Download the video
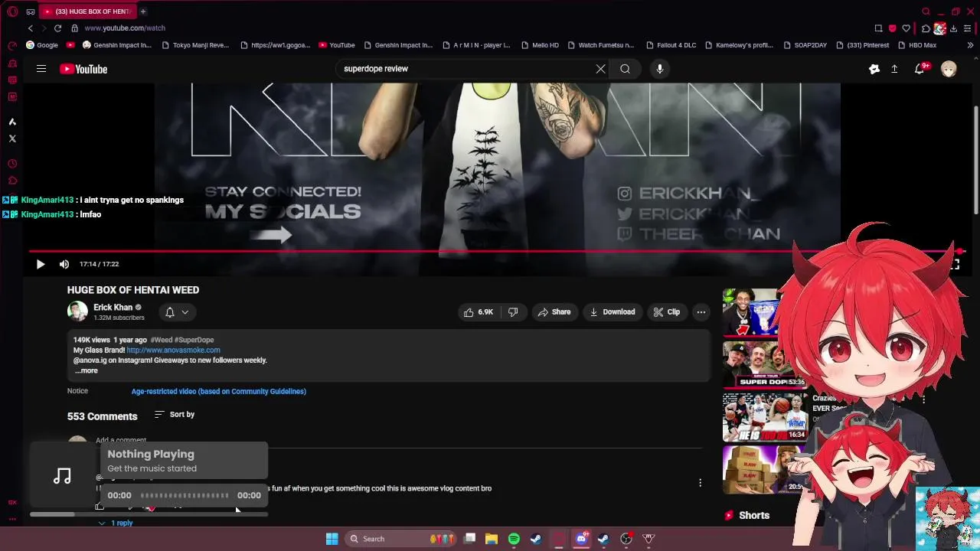Image resolution: width=980 pixels, height=551 pixels. (612, 312)
